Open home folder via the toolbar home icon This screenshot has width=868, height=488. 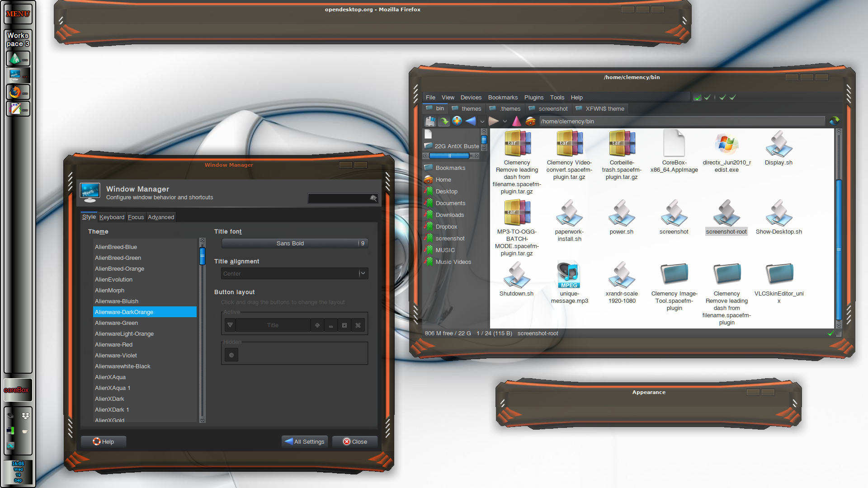coord(530,121)
